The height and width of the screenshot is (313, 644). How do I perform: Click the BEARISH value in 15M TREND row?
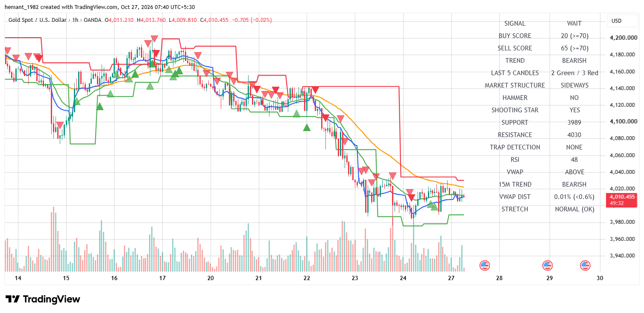click(x=574, y=184)
